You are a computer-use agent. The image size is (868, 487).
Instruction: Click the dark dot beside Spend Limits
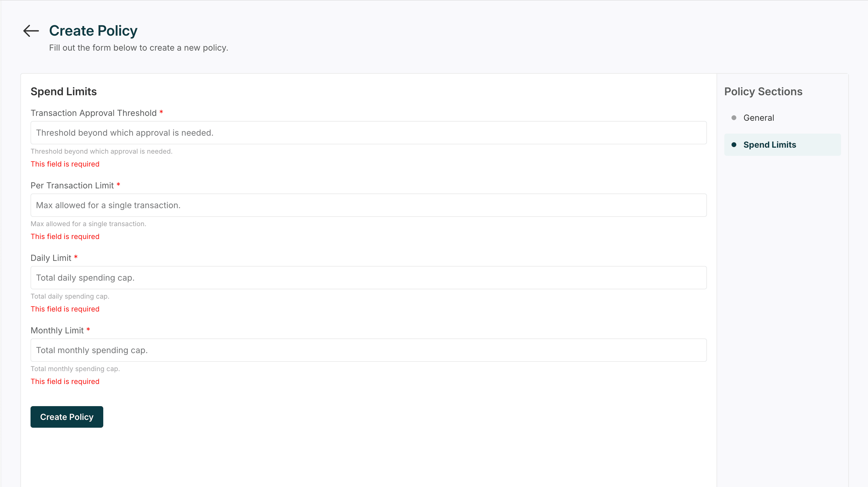click(x=734, y=145)
